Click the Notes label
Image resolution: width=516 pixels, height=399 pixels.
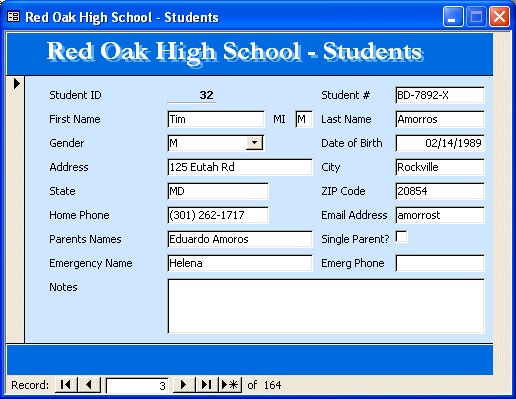[63, 287]
